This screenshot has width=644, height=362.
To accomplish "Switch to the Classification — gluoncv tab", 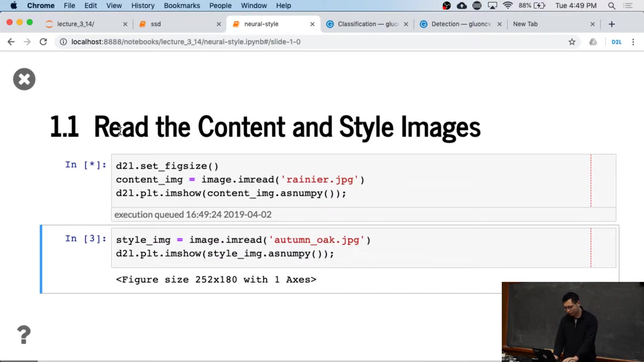I will [367, 24].
